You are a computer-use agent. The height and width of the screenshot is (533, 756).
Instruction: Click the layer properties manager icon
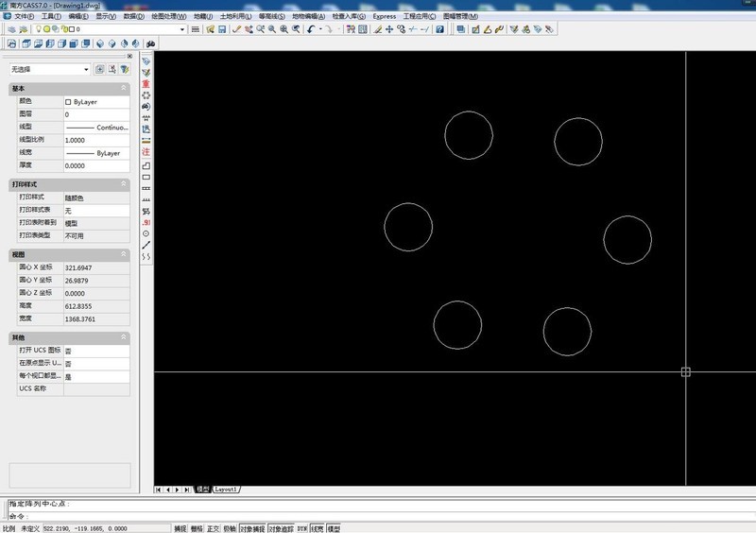11,29
